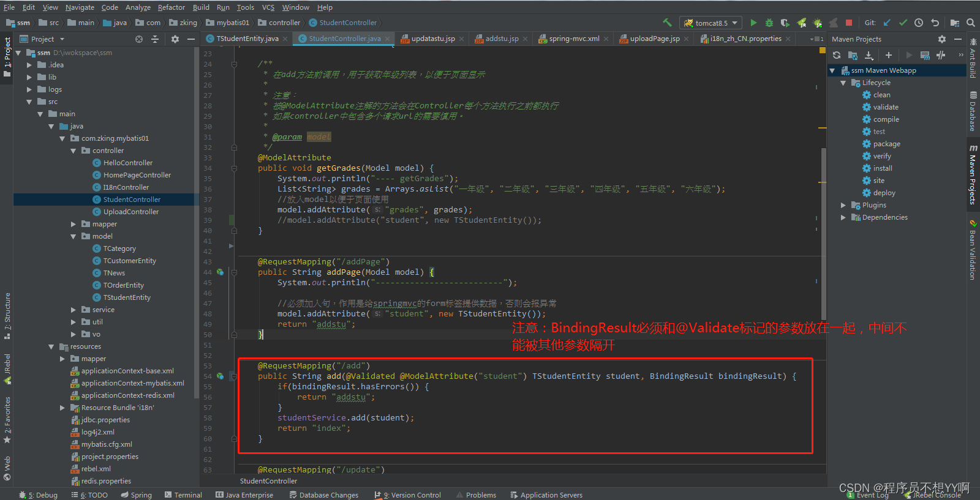The height and width of the screenshot is (500, 980).
Task: Select UploadController in the project tree
Action: click(130, 212)
